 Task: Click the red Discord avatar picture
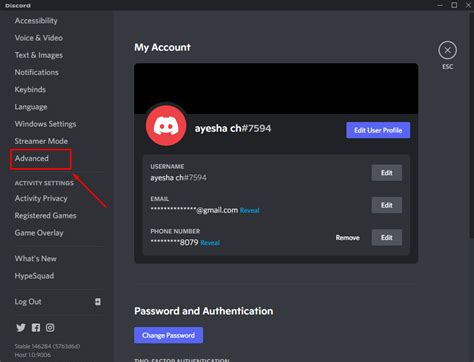(x=166, y=126)
